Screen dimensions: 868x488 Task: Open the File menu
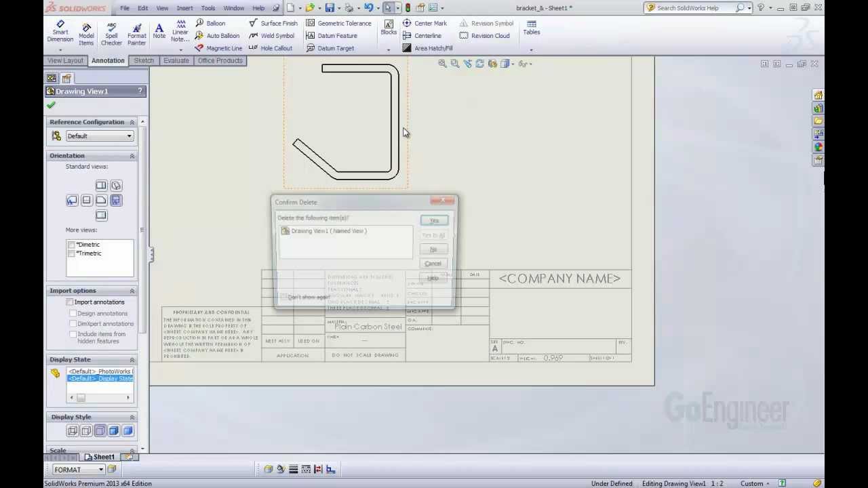(x=125, y=8)
